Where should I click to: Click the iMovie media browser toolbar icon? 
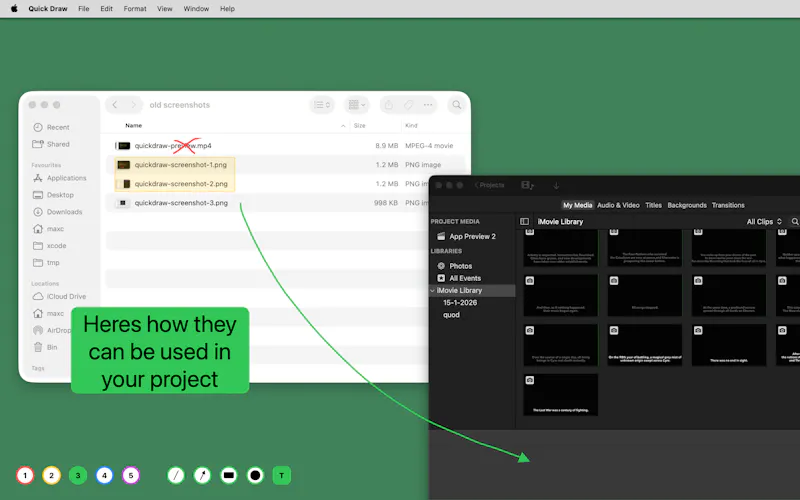pos(528,185)
